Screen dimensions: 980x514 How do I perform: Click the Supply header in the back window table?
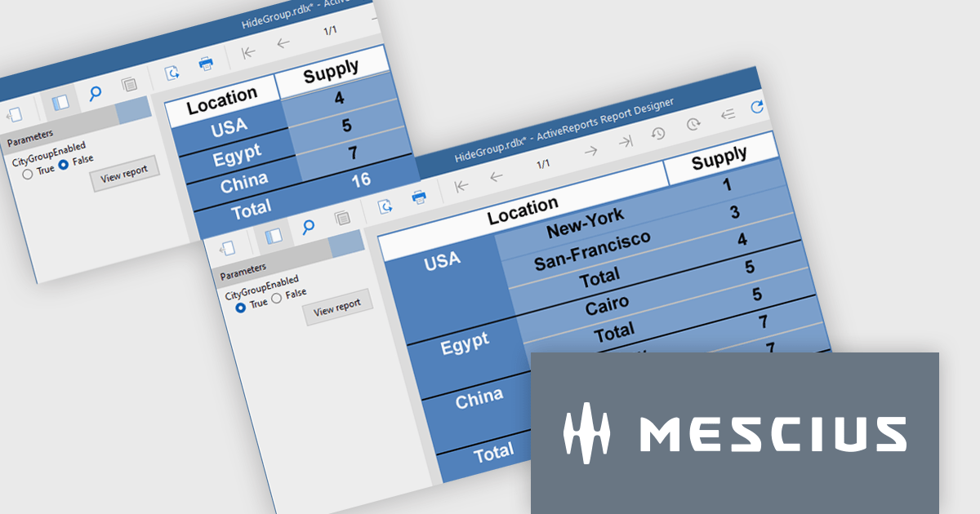[x=331, y=72]
